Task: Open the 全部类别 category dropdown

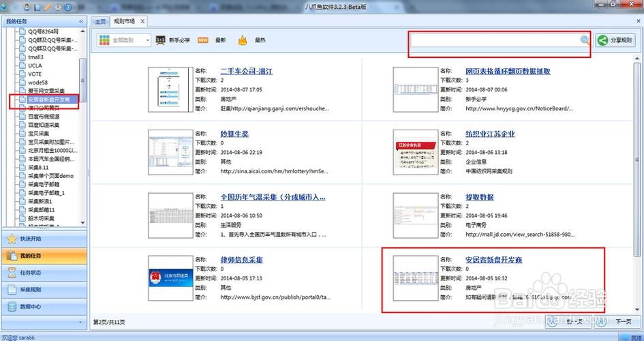Action: [124, 40]
